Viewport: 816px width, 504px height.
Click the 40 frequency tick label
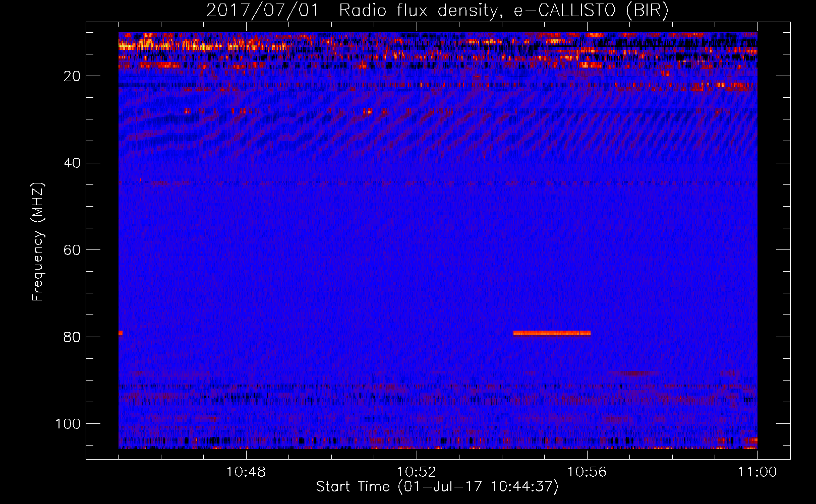(x=73, y=163)
